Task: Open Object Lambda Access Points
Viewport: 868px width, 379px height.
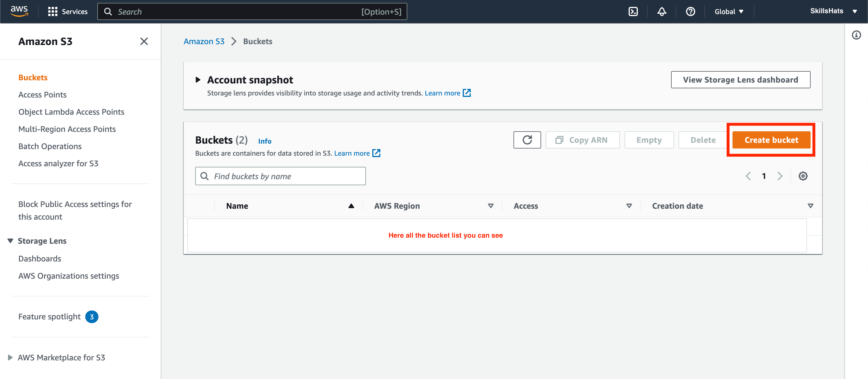Action: point(71,112)
